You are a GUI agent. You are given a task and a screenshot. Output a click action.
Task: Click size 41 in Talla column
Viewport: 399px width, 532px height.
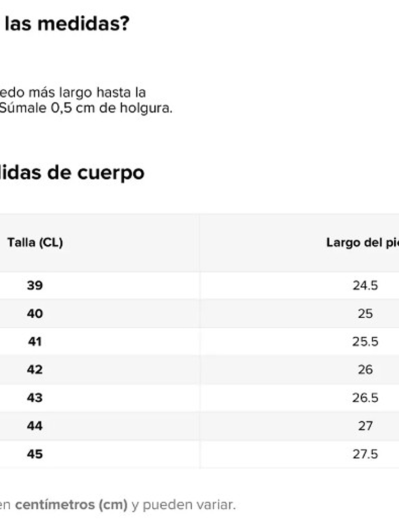[x=35, y=341]
